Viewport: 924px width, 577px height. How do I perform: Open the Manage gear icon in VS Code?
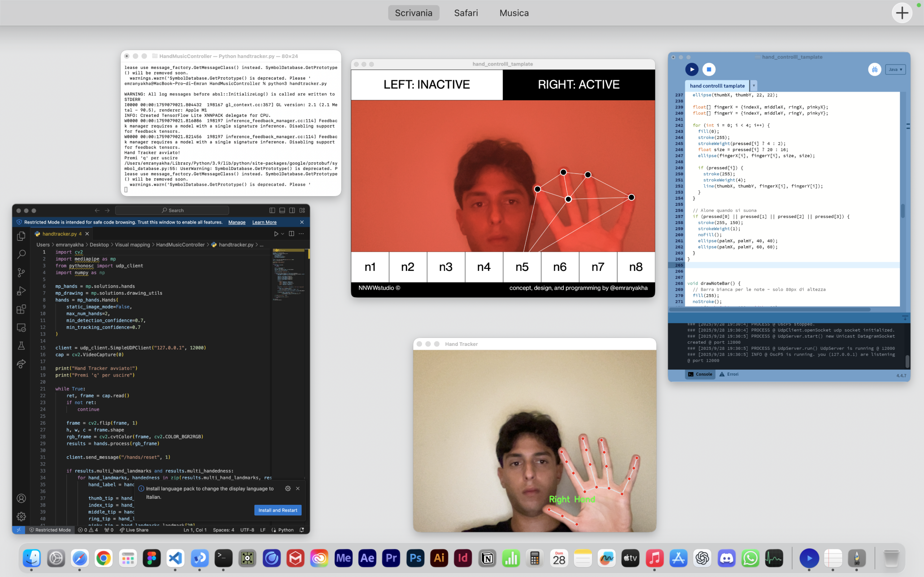click(21, 516)
